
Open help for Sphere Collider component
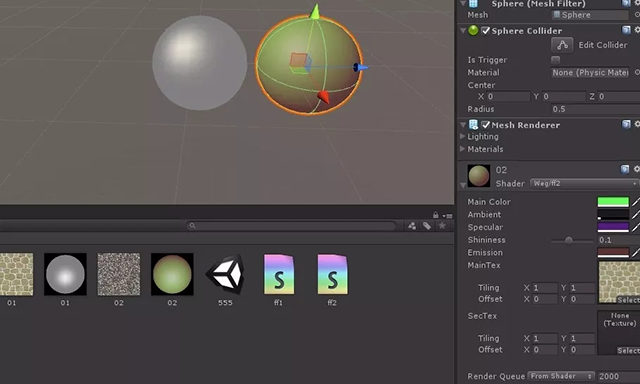[626, 30]
